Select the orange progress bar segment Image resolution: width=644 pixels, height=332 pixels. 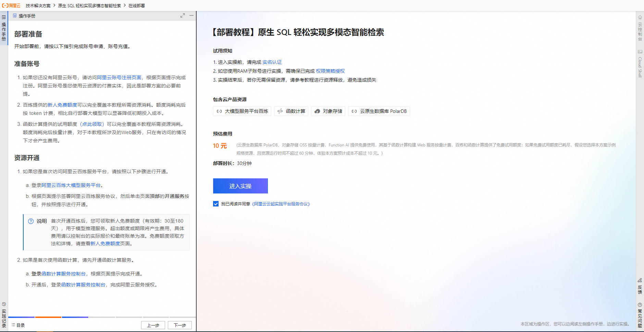tap(48, 317)
